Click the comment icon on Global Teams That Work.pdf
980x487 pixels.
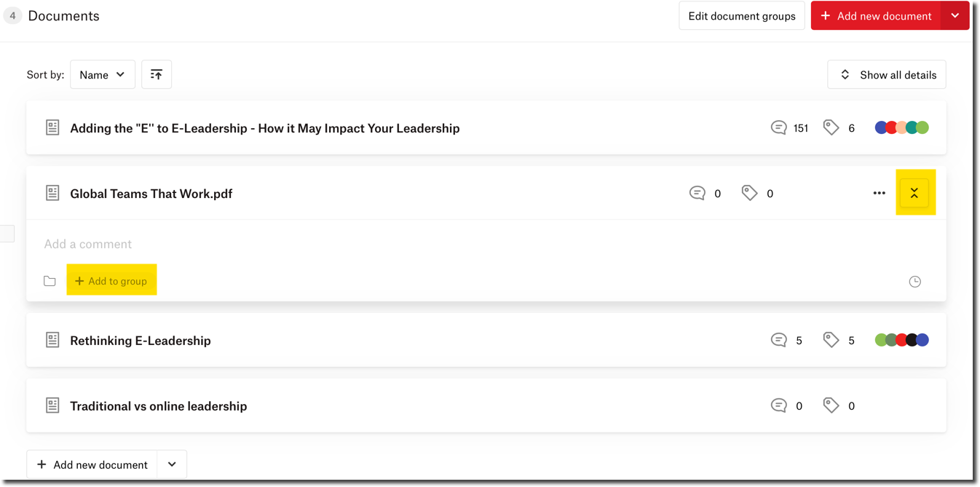[697, 194]
